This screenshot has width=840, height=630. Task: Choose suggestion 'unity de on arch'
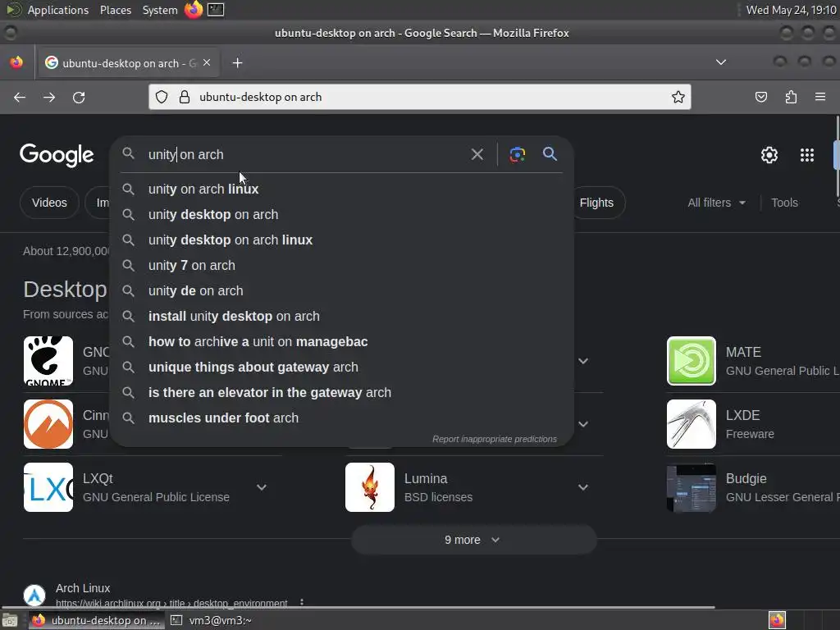click(x=342, y=291)
